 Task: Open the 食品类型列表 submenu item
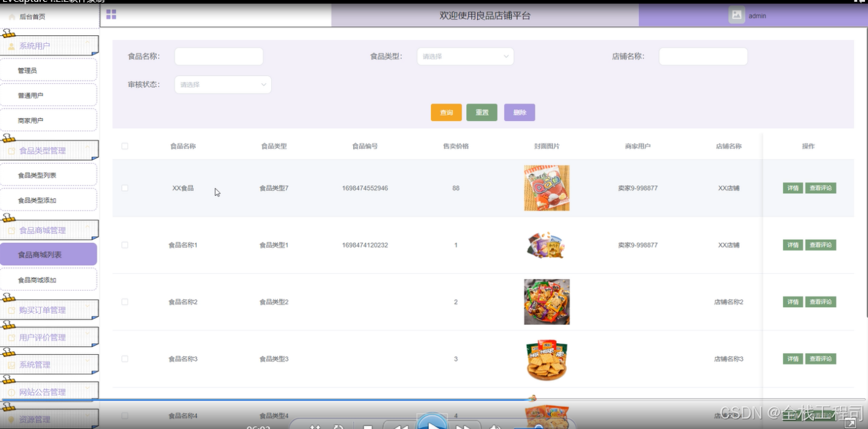click(x=49, y=175)
